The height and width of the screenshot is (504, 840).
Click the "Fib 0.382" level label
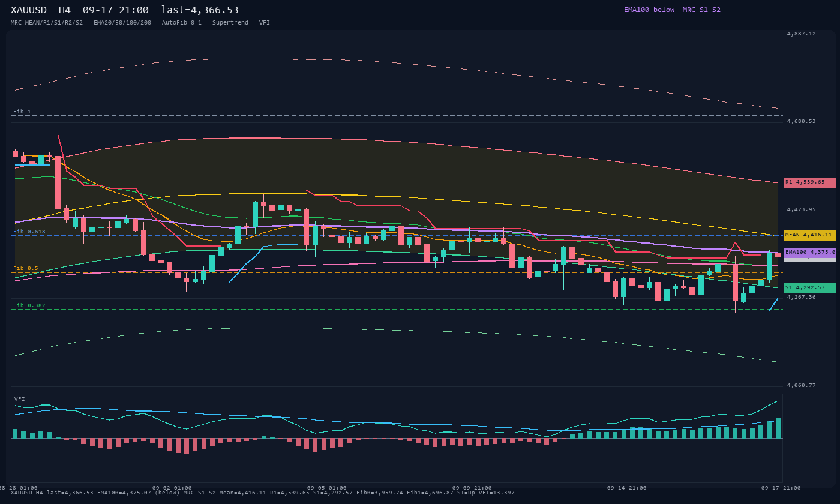click(x=29, y=306)
